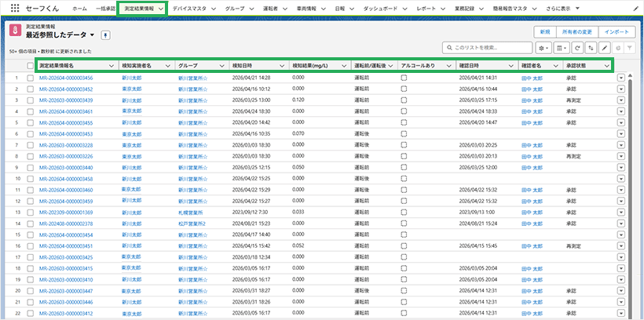Click the インポート button
The image size is (644, 320).
(617, 32)
